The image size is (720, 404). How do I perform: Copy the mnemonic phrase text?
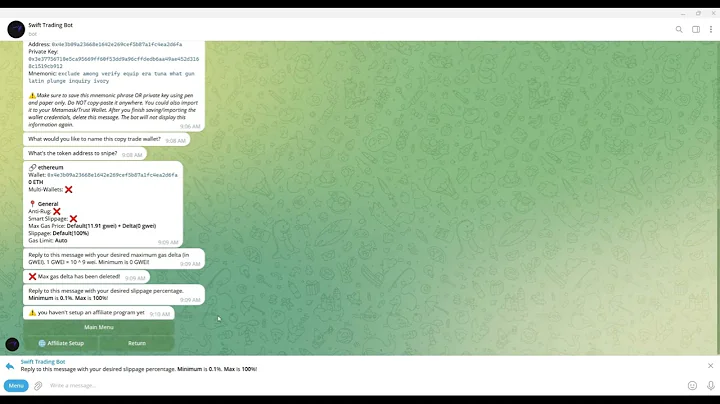point(112,77)
